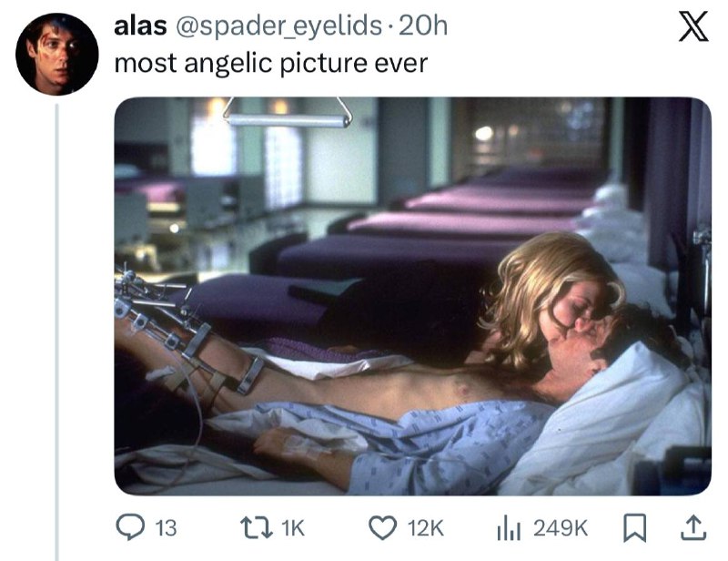Select the tweet text "most angelic picture ever"

[270, 64]
